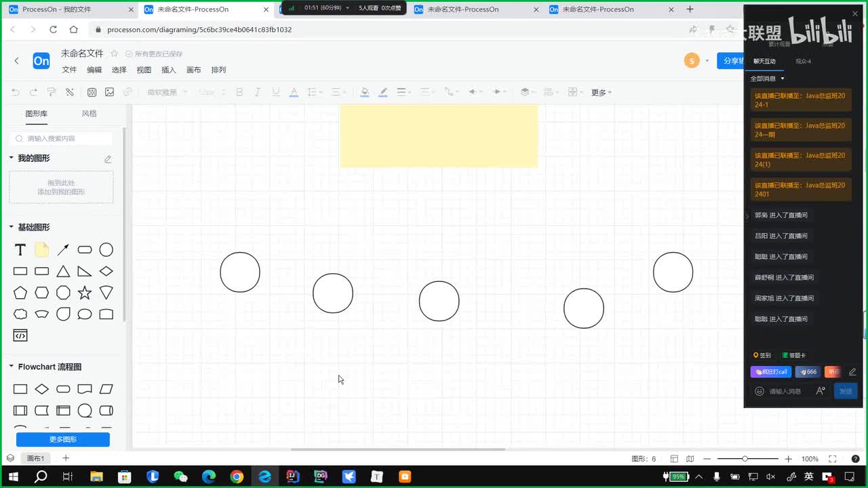Send the 666 quick message
Viewport: 868px width, 488px height.
[x=808, y=372]
